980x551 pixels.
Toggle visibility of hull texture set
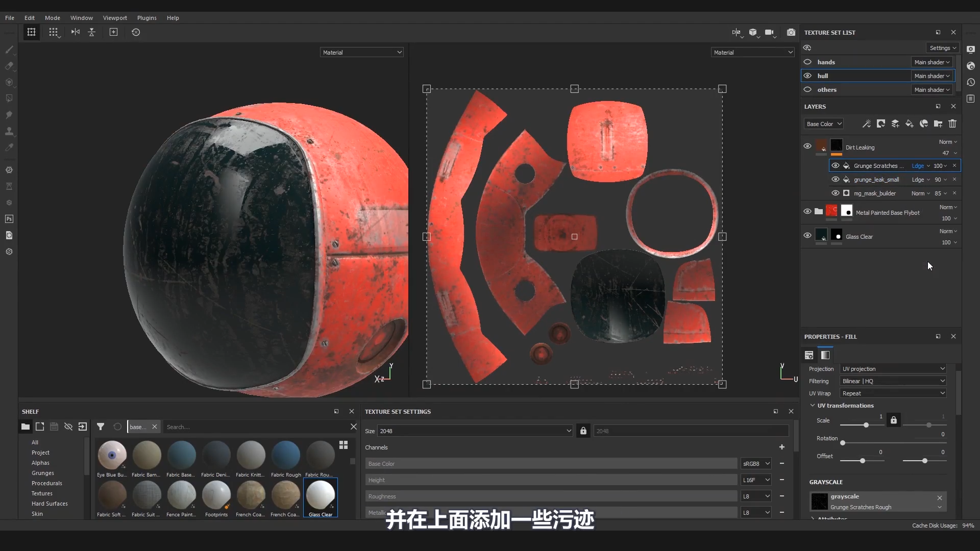pyautogui.click(x=807, y=76)
